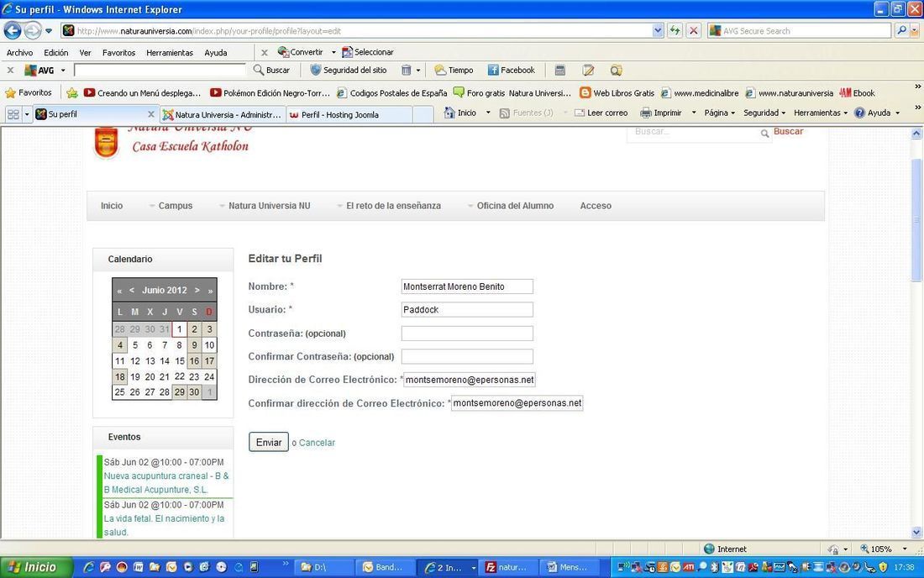This screenshot has width=924, height=578.
Task: Open the Facebook toolbar button
Action: 511,70
